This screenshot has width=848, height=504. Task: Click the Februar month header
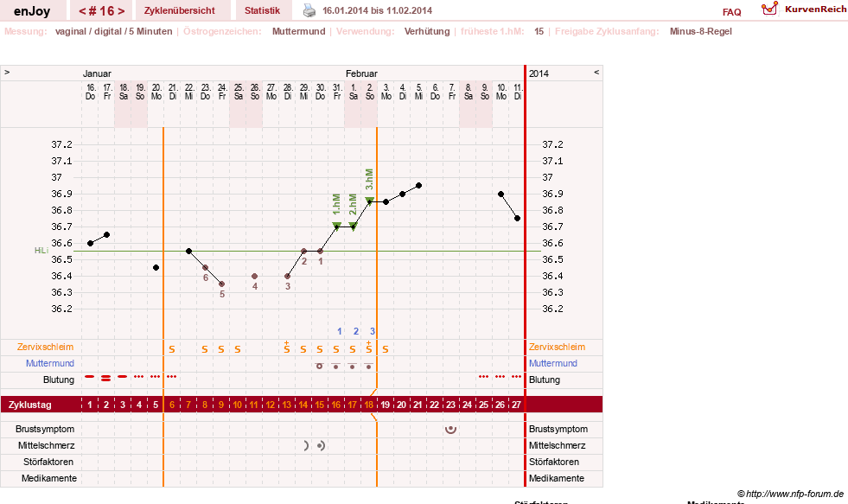[x=361, y=73]
